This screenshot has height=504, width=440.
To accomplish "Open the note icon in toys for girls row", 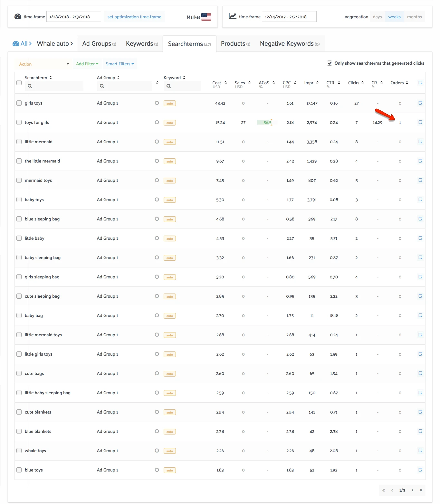I will click(x=420, y=122).
